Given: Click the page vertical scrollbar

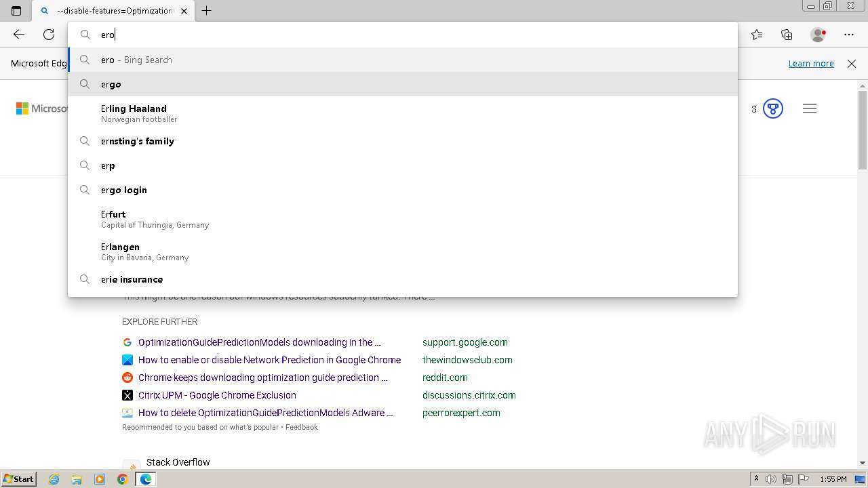Looking at the screenshot, I should pos(863,129).
